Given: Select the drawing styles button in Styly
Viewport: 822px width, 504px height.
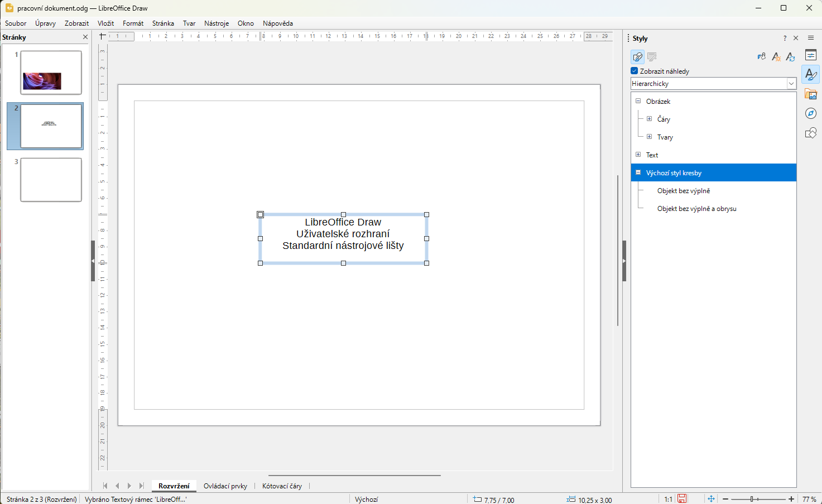Looking at the screenshot, I should (637, 57).
